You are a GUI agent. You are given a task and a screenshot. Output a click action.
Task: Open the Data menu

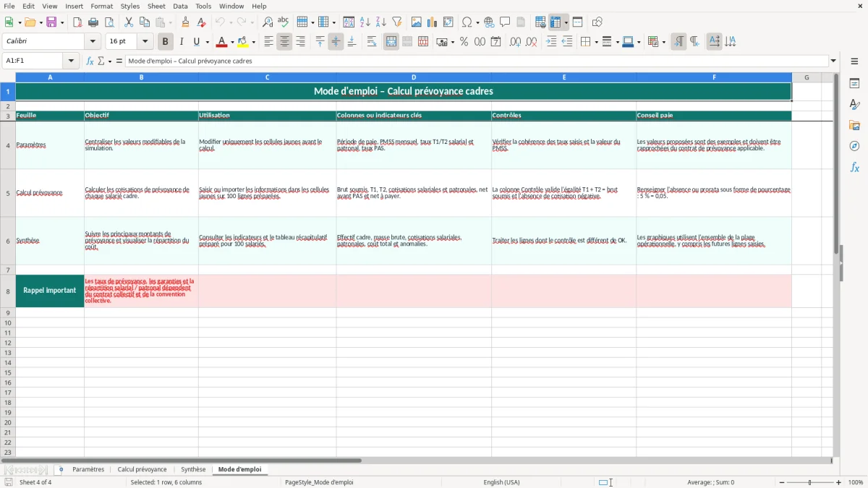(x=180, y=6)
